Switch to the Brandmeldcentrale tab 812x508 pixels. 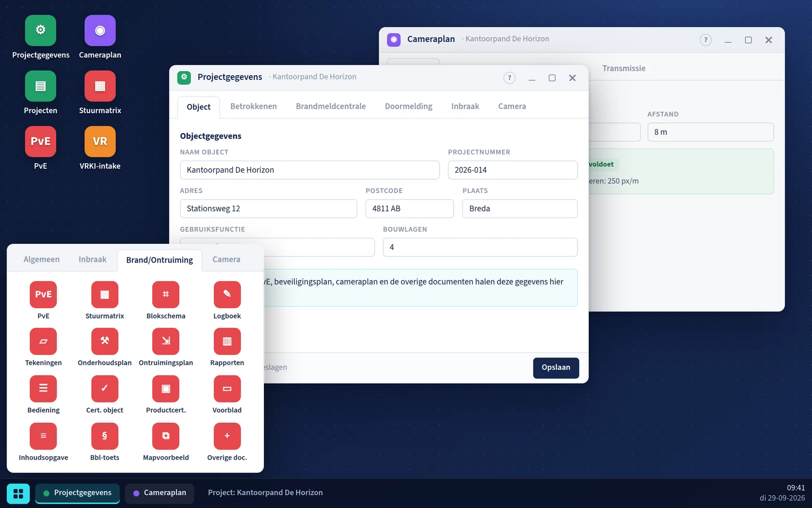pos(331,106)
